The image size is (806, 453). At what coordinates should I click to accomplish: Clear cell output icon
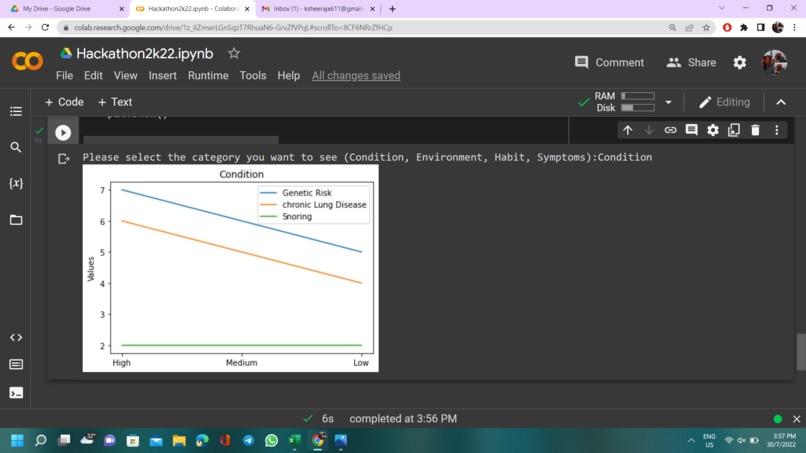coord(63,159)
